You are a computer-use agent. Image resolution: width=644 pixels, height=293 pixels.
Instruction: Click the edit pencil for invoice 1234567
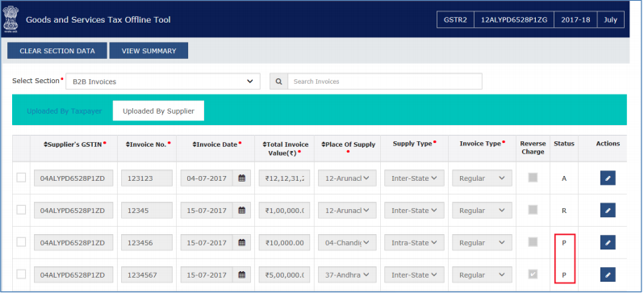tap(608, 274)
